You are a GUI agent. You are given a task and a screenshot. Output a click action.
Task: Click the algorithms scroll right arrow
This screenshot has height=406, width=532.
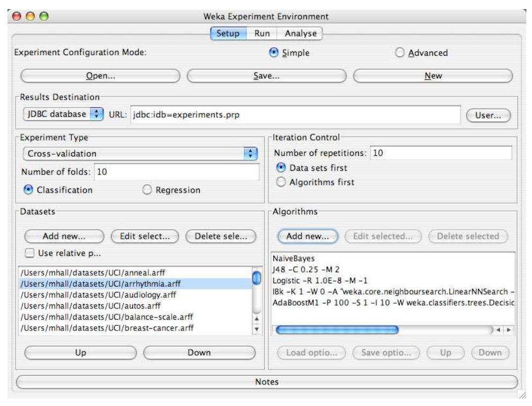[508, 330]
